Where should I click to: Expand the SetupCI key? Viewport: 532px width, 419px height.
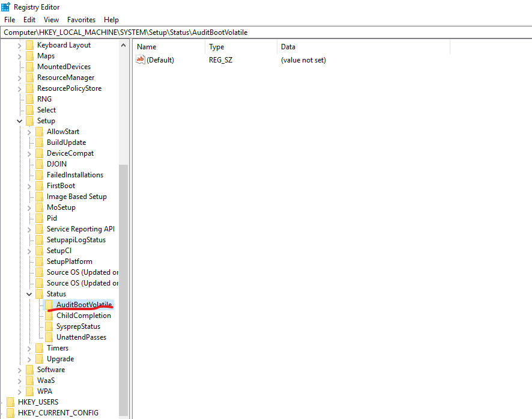(x=29, y=251)
